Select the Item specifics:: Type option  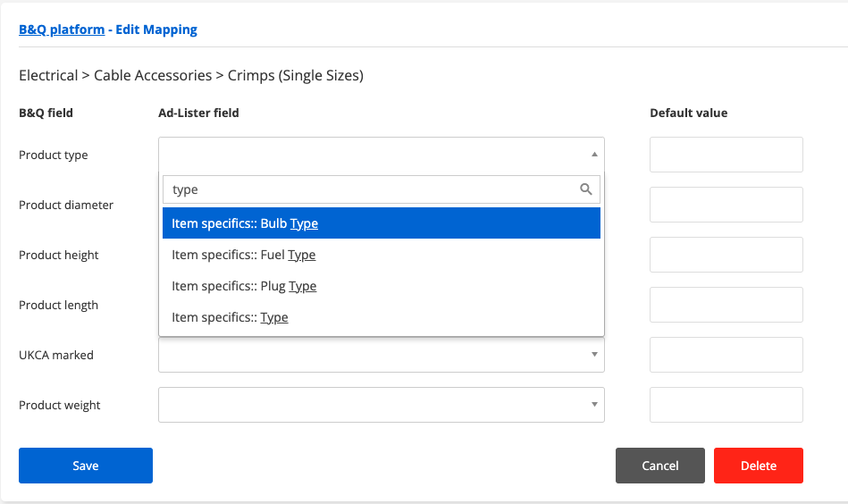pos(382,317)
